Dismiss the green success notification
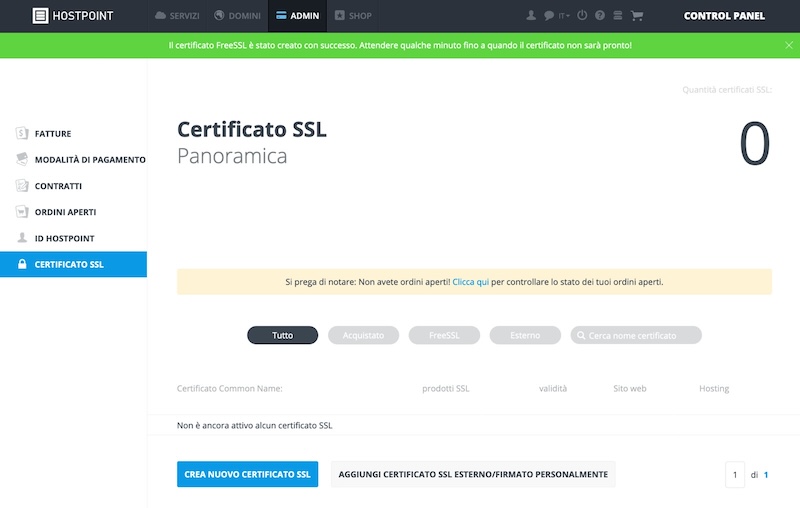Screen dimensions: 800x508 tap(789, 45)
